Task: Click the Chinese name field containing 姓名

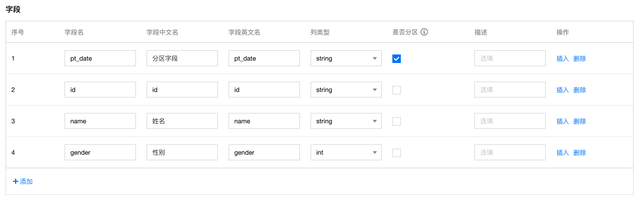Action: coord(182,121)
